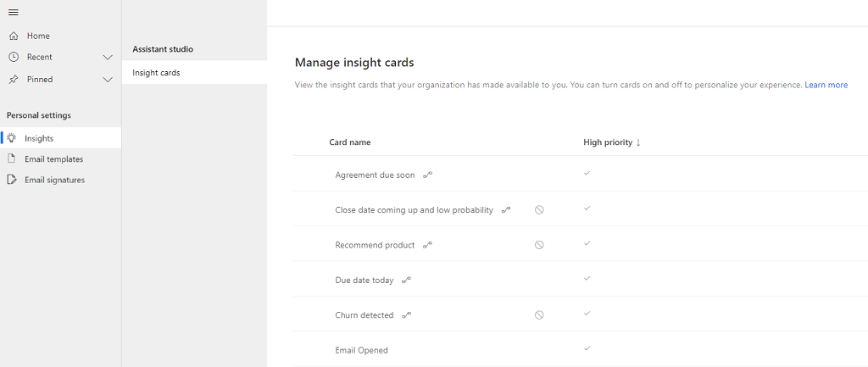Click the flow icon beside Due date today
Image resolution: width=868 pixels, height=367 pixels.
click(406, 280)
